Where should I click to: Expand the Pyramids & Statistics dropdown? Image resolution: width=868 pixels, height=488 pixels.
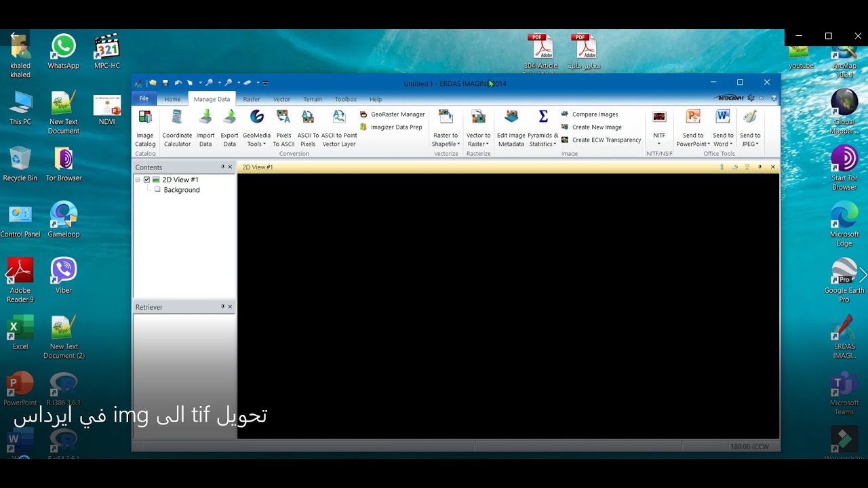coord(542,128)
